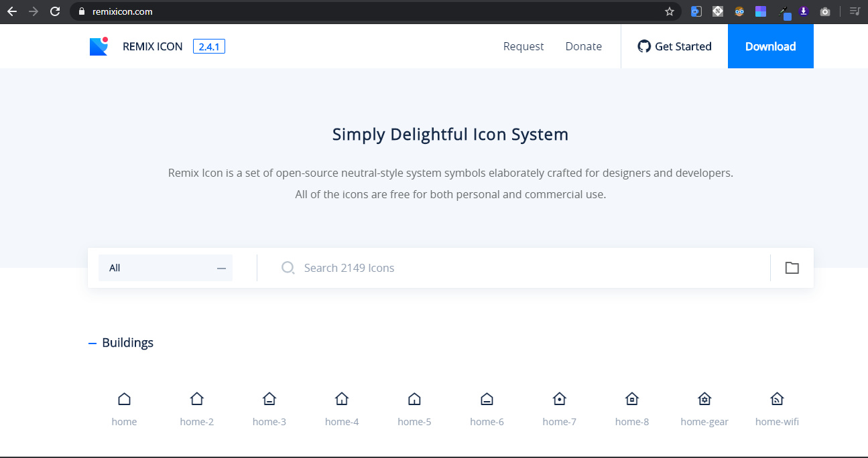Click the remixicon.com address bar
The height and width of the screenshot is (458, 868).
[375, 11]
